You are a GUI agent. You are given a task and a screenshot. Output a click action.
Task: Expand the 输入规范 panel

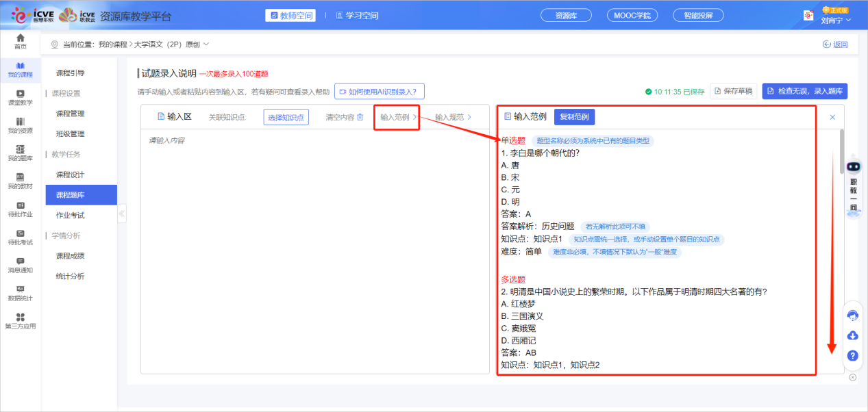453,117
